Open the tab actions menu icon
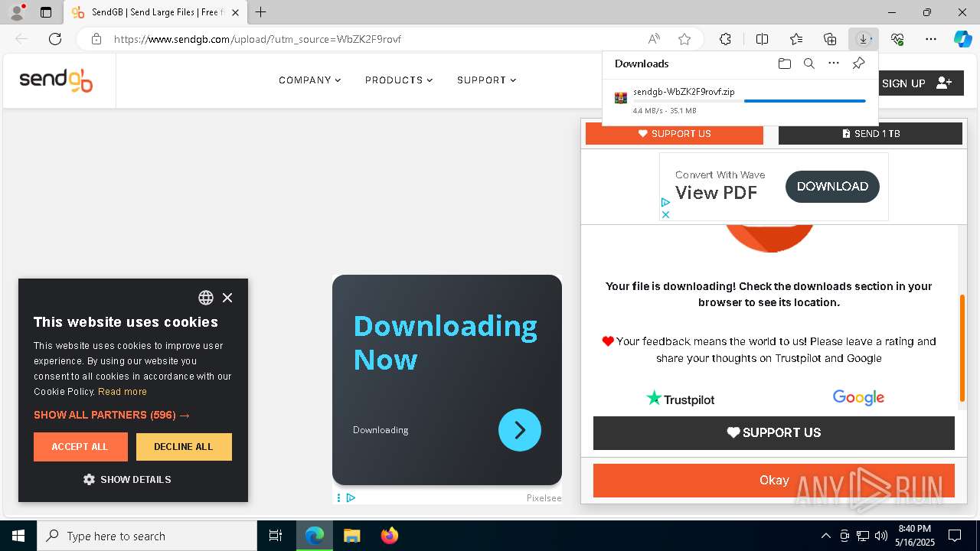Viewport: 980px width, 551px height. (x=46, y=12)
